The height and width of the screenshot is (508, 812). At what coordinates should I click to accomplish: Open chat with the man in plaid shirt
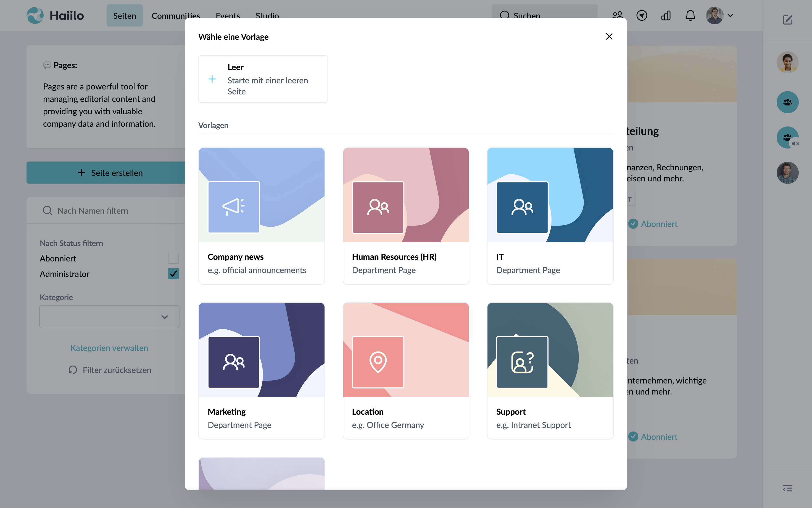[787, 173]
